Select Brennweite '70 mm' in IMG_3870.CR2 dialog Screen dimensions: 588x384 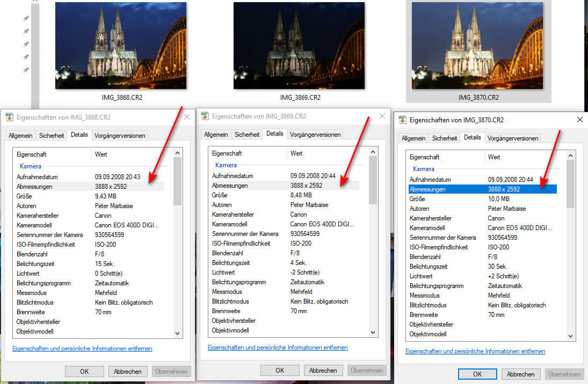point(496,315)
